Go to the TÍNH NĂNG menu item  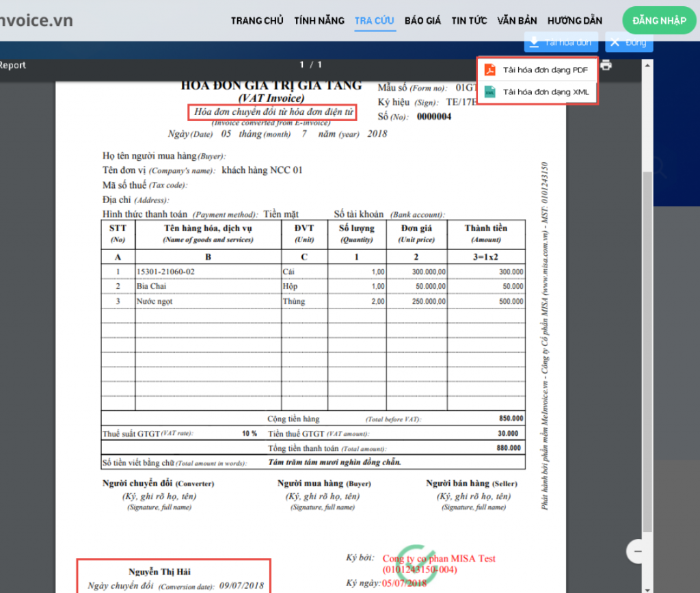coord(319,21)
